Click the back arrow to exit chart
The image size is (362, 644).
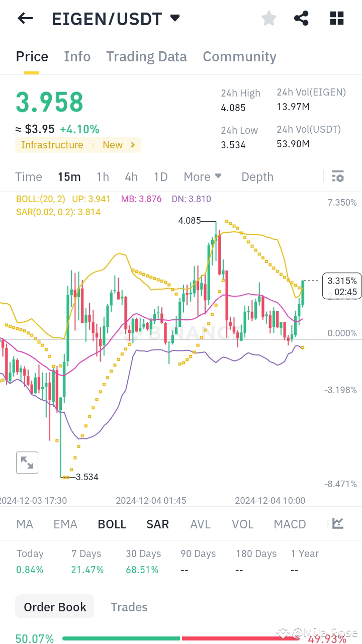[x=25, y=18]
